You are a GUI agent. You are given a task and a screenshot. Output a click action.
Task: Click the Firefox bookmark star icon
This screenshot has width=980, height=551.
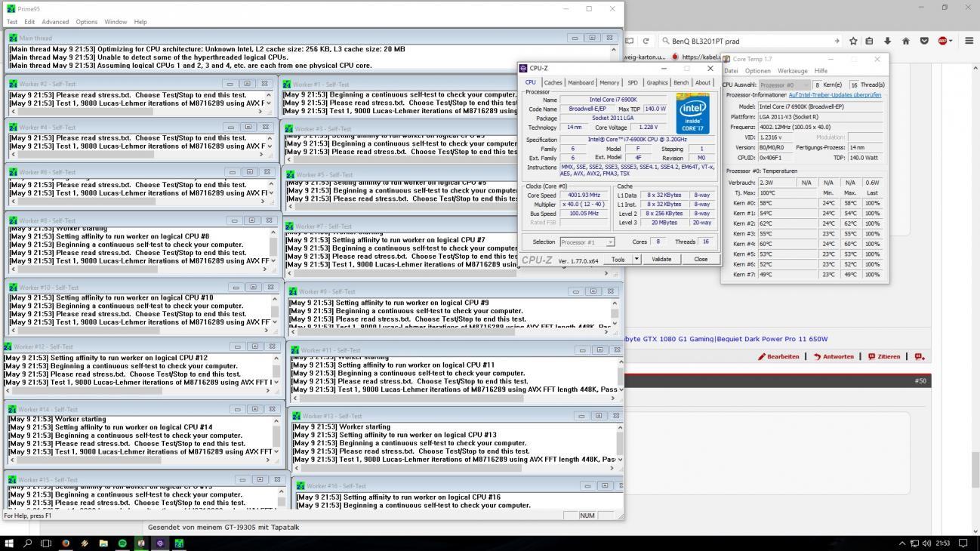[x=853, y=42]
